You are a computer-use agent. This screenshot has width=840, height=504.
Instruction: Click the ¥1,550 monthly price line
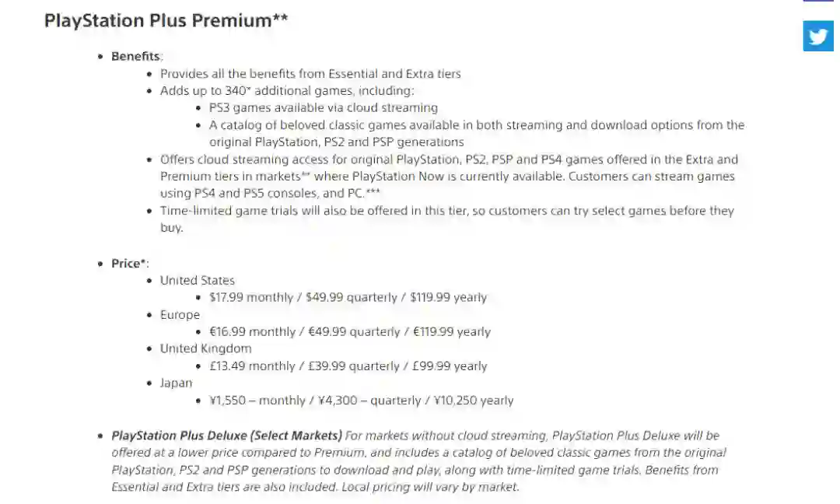click(361, 401)
